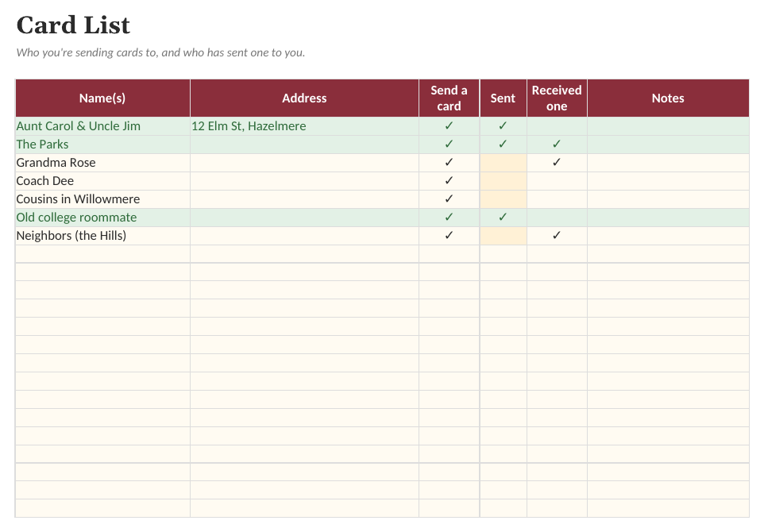
Task: Toggle Sent check for The Parks
Action: [503, 145]
